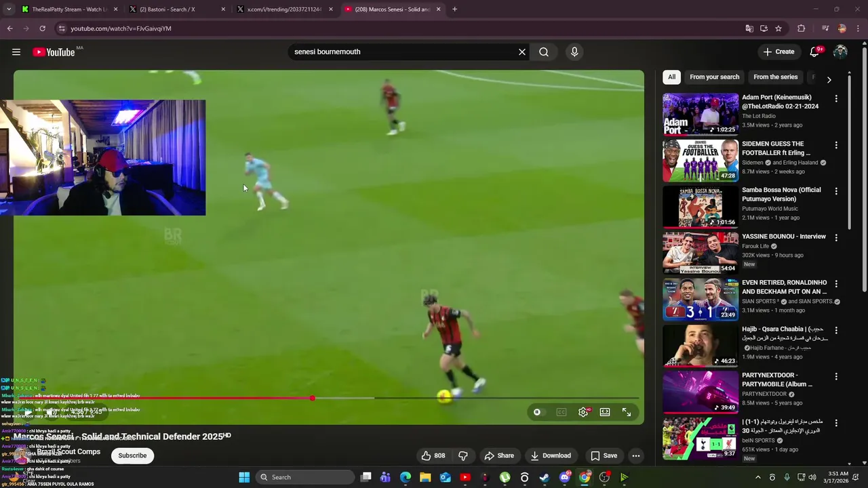Viewport: 868px width, 488px height.
Task: Open a new browser tab
Action: (x=454, y=9)
